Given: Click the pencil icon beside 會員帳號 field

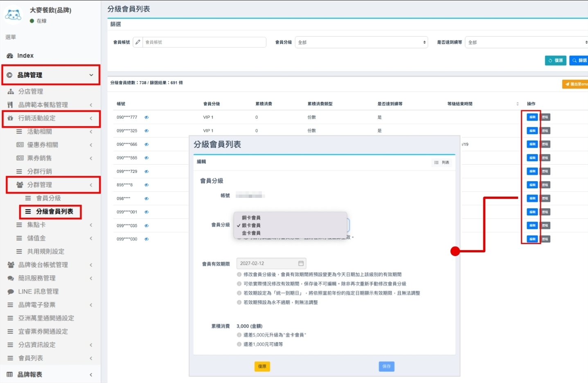Looking at the screenshot, I should click(x=138, y=42).
